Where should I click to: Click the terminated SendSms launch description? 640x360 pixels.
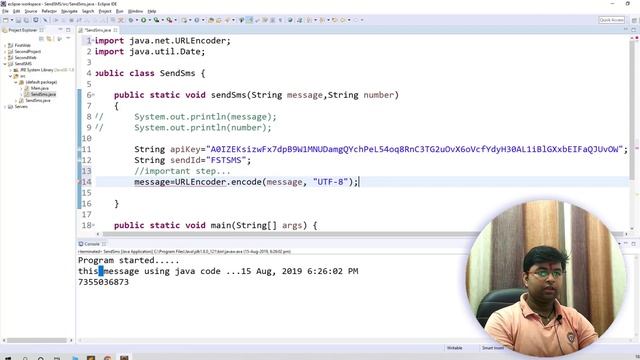point(184,251)
